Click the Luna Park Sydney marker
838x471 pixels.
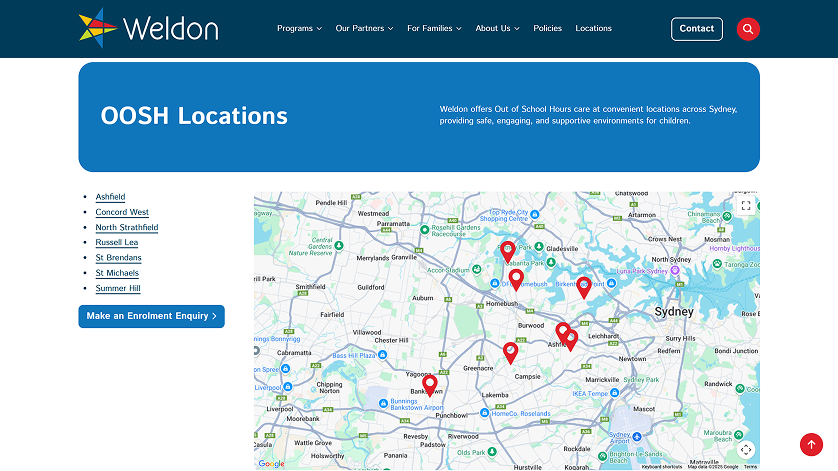[675, 271]
